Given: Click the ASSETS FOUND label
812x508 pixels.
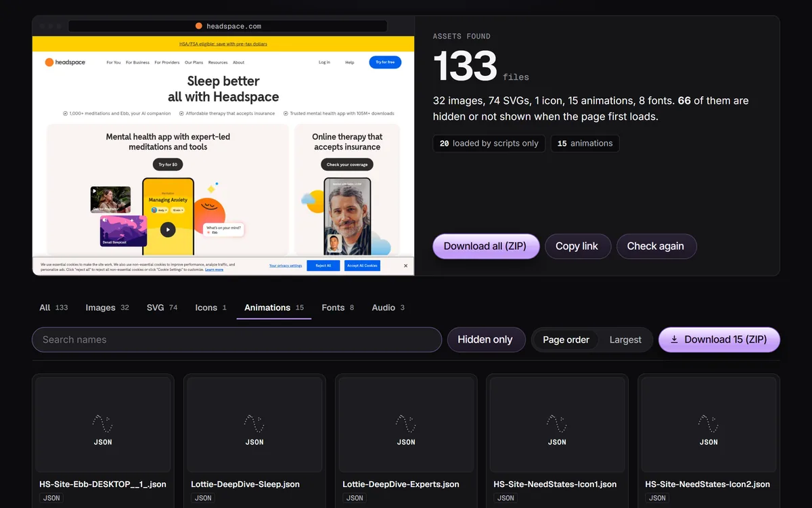Looking at the screenshot, I should pos(461,37).
